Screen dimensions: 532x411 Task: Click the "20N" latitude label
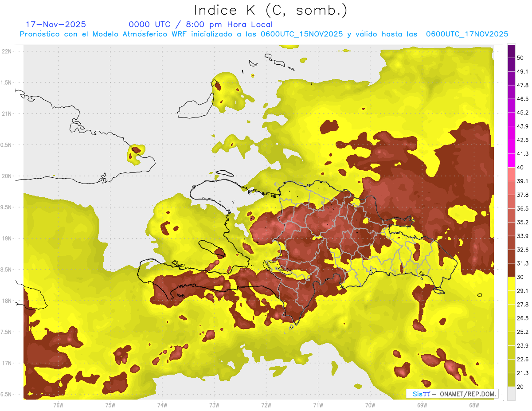click(7, 176)
